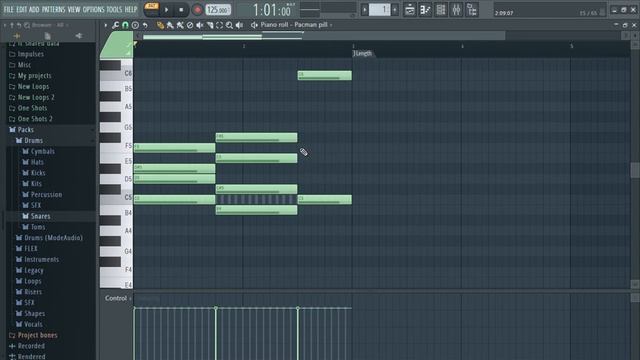The image size is (640, 360).
Task: Switch to the browser plugin tab icon
Action: (x=78, y=36)
